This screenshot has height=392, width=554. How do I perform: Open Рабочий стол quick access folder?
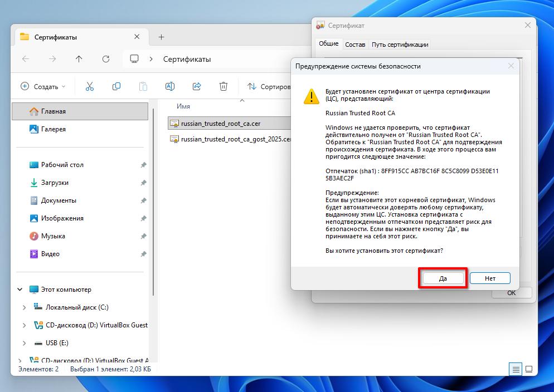(62, 165)
